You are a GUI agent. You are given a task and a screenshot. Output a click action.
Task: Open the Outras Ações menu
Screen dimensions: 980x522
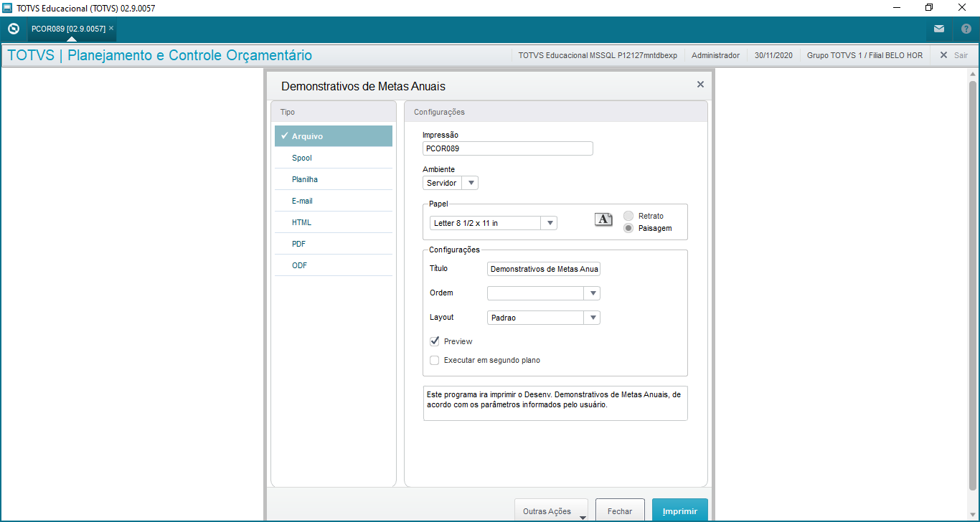click(551, 511)
